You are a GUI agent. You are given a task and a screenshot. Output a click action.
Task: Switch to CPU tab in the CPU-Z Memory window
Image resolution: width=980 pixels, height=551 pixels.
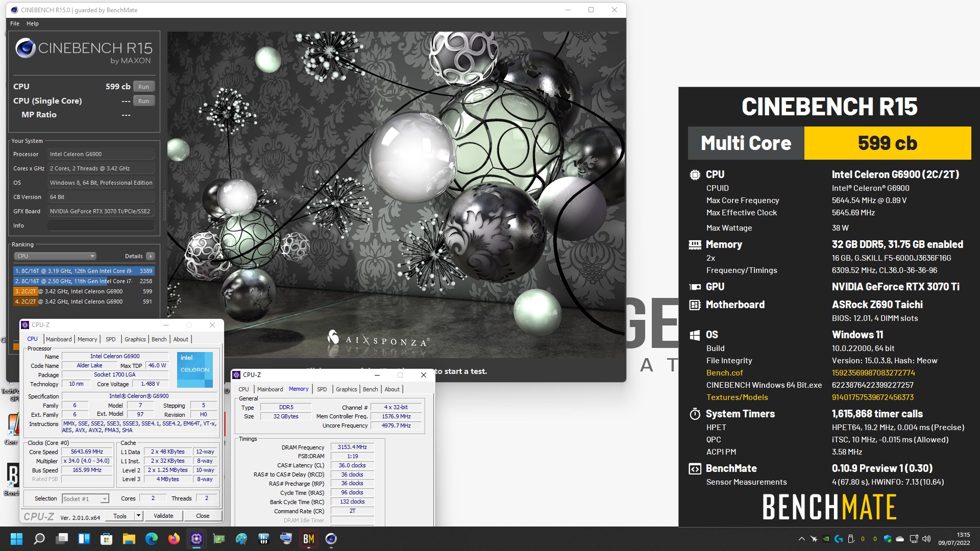[x=244, y=389]
